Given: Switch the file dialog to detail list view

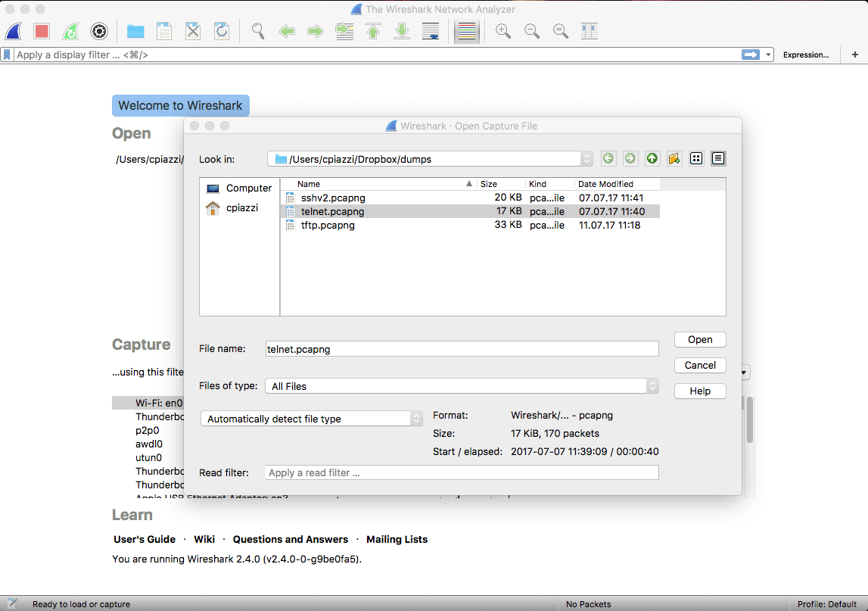Looking at the screenshot, I should point(718,159).
